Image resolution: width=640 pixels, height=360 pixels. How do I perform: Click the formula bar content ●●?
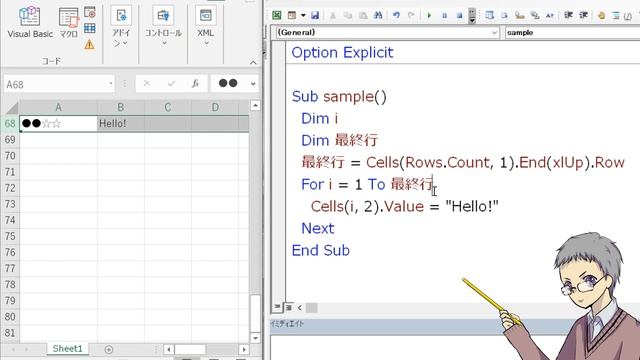tap(228, 83)
